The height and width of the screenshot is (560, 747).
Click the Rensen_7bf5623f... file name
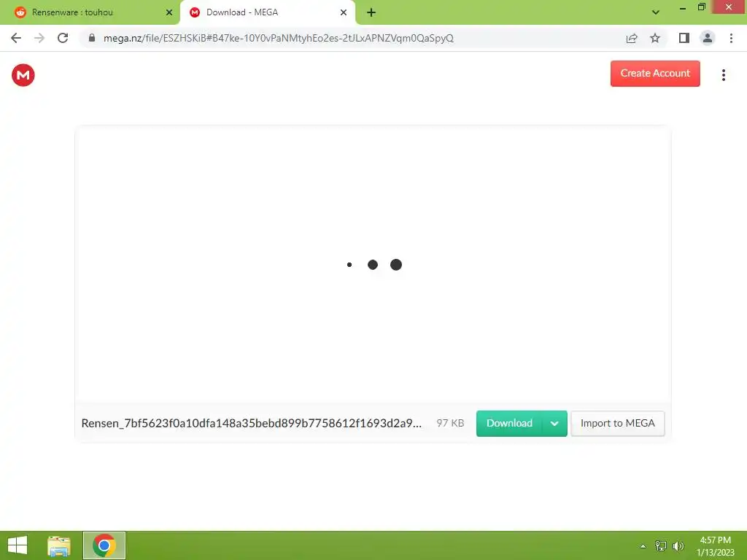(252, 424)
